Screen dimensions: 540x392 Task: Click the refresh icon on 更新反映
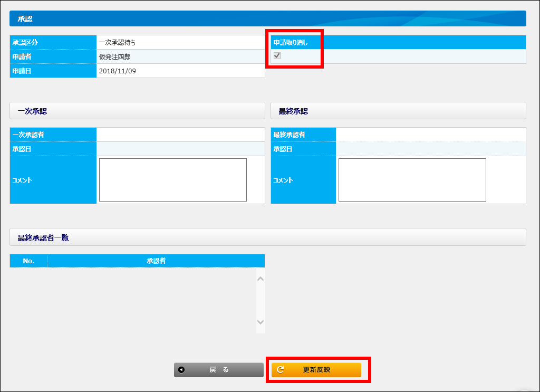pyautogui.click(x=281, y=370)
